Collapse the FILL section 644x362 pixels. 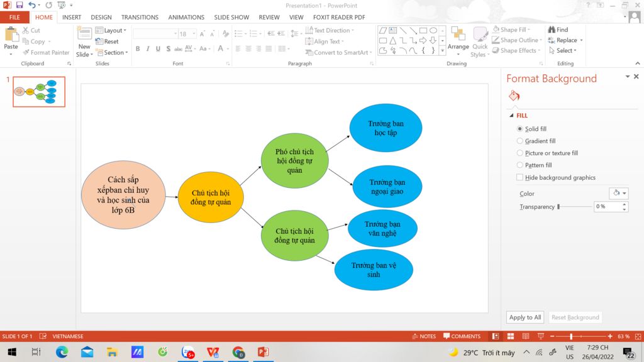511,116
